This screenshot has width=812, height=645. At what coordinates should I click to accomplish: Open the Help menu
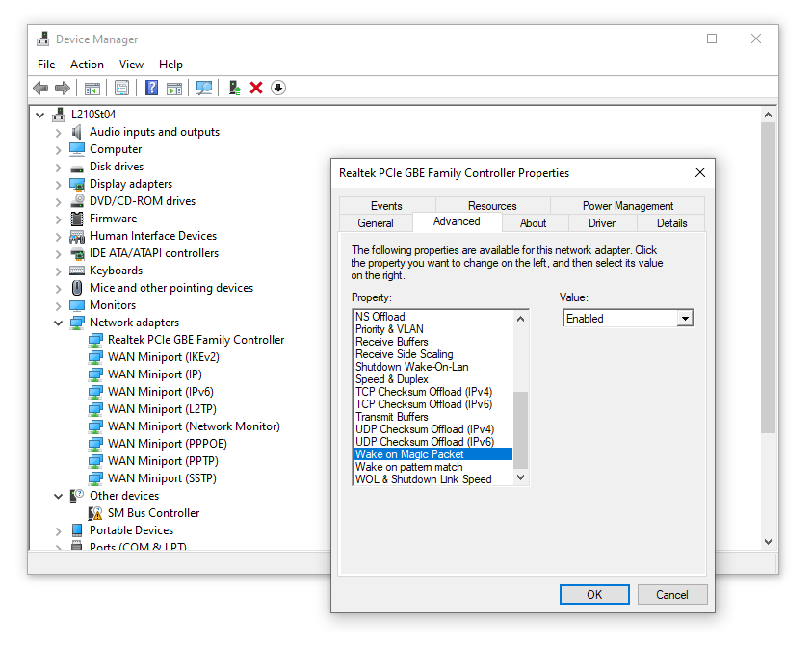[x=170, y=64]
